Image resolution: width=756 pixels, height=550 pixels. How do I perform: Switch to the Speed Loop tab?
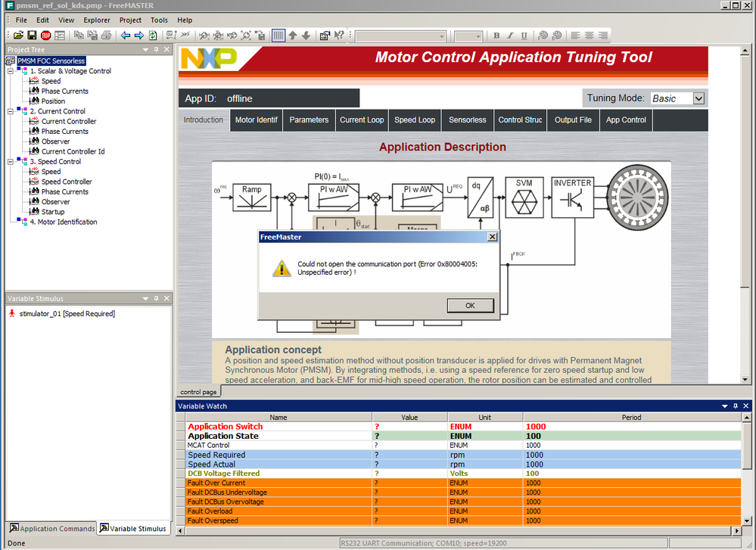click(x=415, y=120)
